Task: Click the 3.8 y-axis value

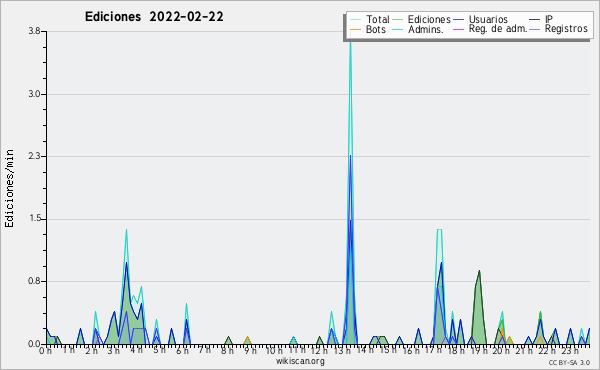Action: [34, 31]
